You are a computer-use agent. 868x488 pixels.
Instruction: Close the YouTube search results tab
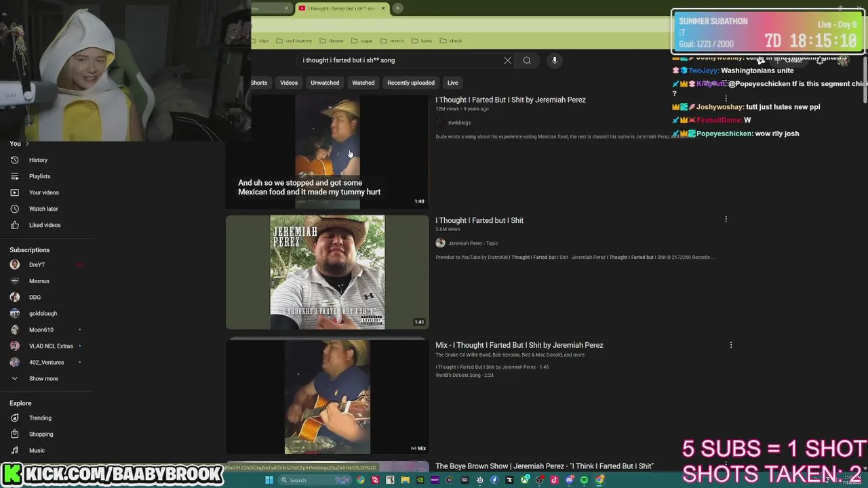point(383,8)
